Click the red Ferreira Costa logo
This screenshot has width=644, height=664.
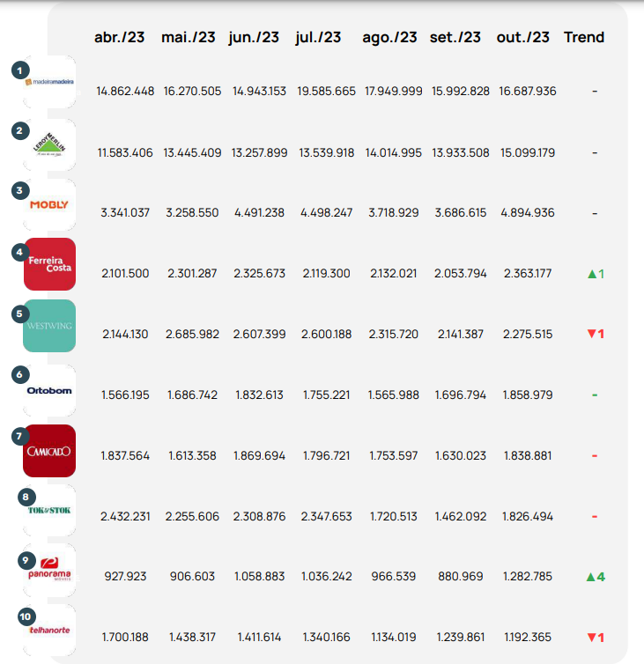pyautogui.click(x=49, y=264)
